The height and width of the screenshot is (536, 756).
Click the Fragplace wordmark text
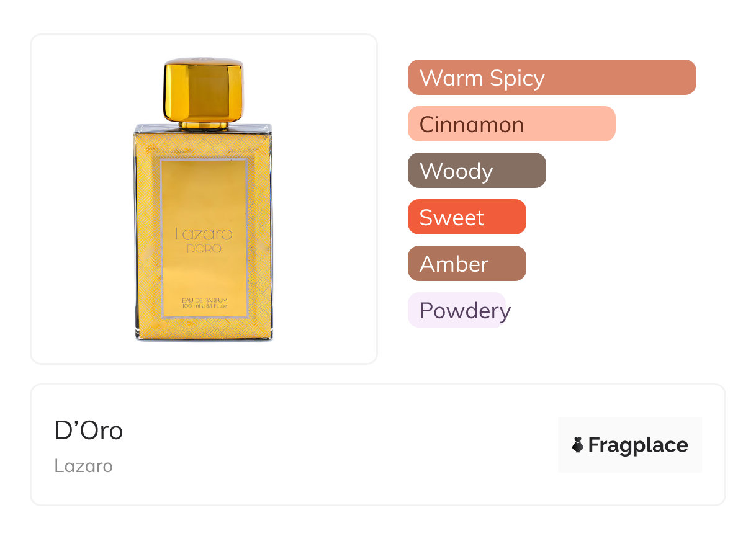(x=637, y=445)
